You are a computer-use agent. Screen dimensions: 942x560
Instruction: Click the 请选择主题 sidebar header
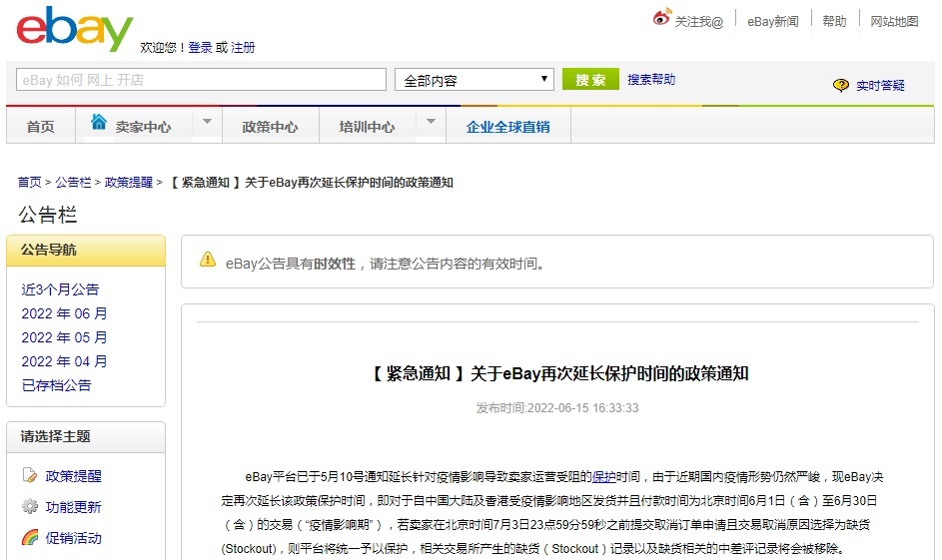tap(86, 437)
